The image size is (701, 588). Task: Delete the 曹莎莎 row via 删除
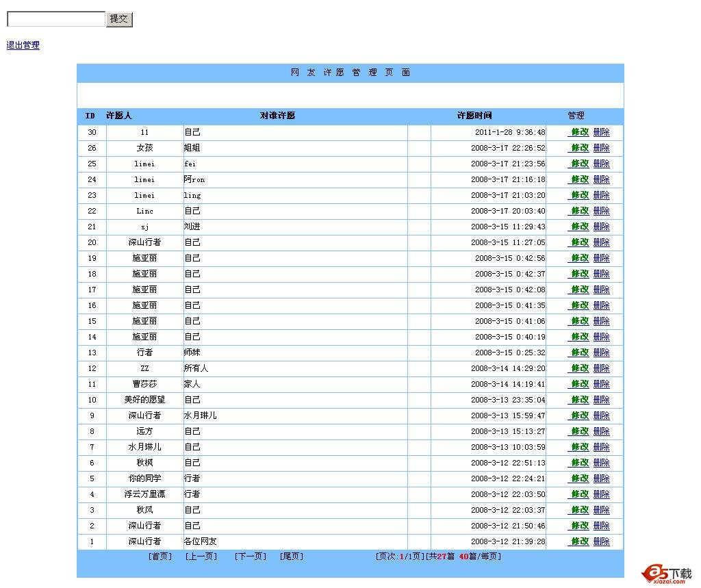coord(601,383)
